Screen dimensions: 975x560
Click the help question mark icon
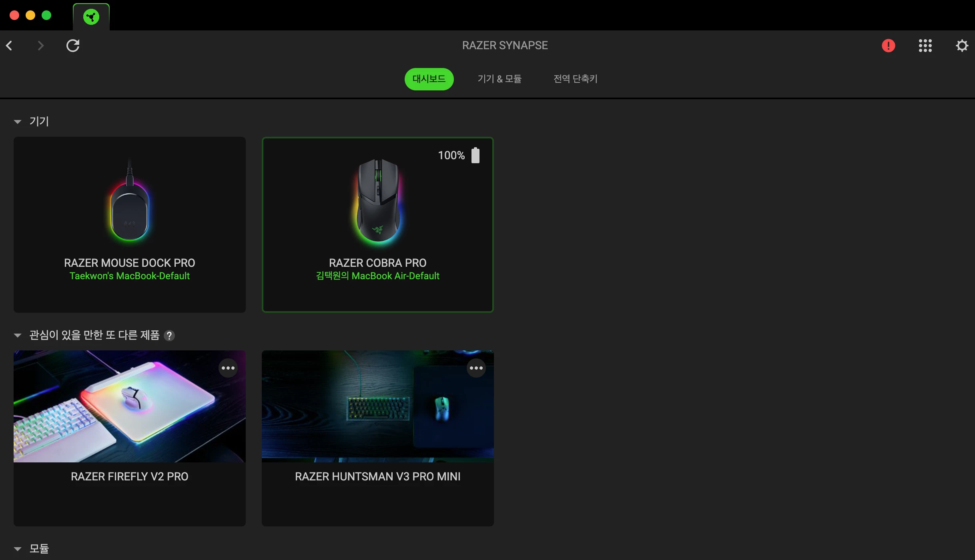pos(169,336)
